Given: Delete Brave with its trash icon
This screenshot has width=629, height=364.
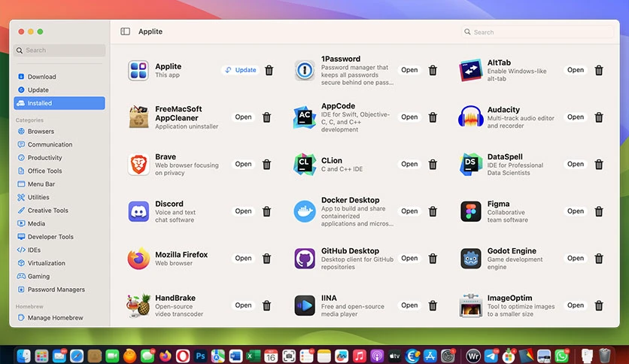Looking at the screenshot, I should point(267,165).
